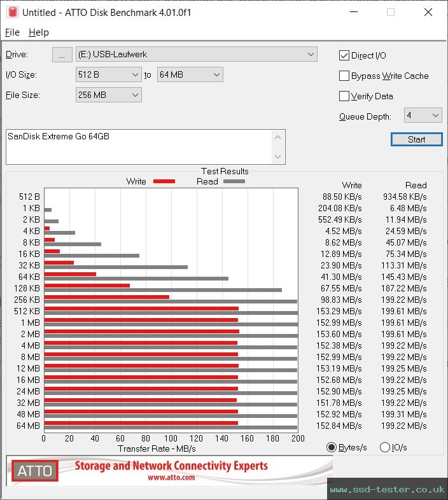This screenshot has width=448, height=500.
Task: Click the Transfer Rate - MB/s axis label
Action: point(157,448)
